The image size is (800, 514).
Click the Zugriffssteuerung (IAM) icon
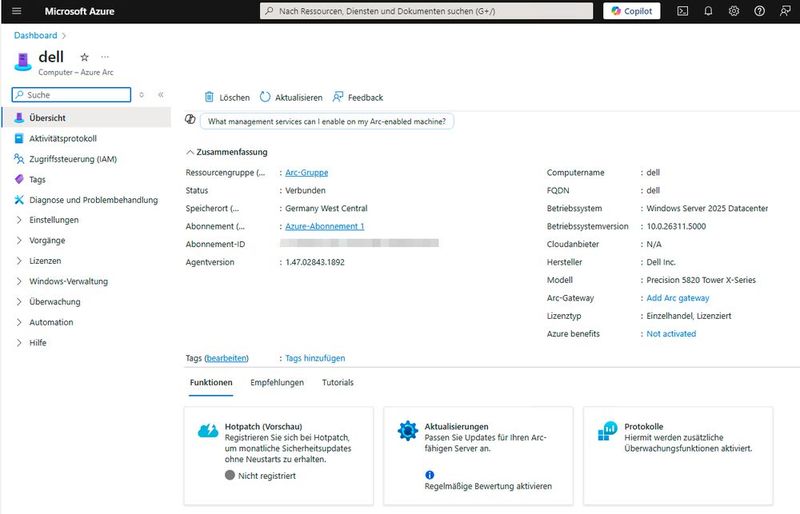pyautogui.click(x=19, y=159)
